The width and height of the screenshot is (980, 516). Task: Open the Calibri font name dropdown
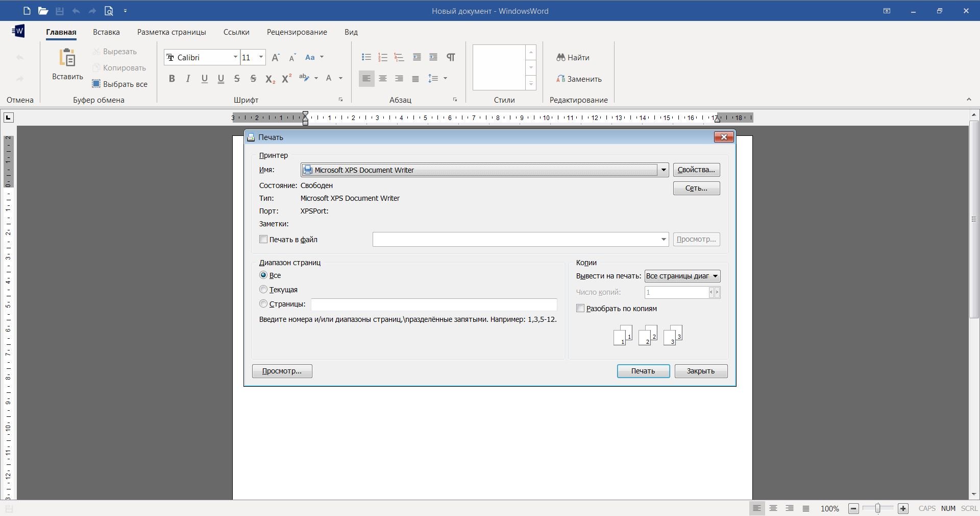click(235, 57)
